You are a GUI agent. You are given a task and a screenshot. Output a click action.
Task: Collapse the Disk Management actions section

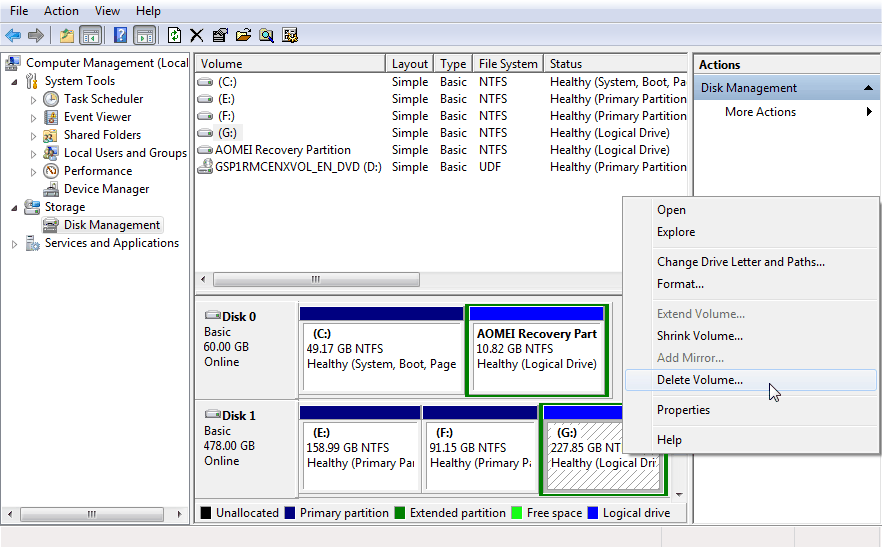click(x=868, y=88)
